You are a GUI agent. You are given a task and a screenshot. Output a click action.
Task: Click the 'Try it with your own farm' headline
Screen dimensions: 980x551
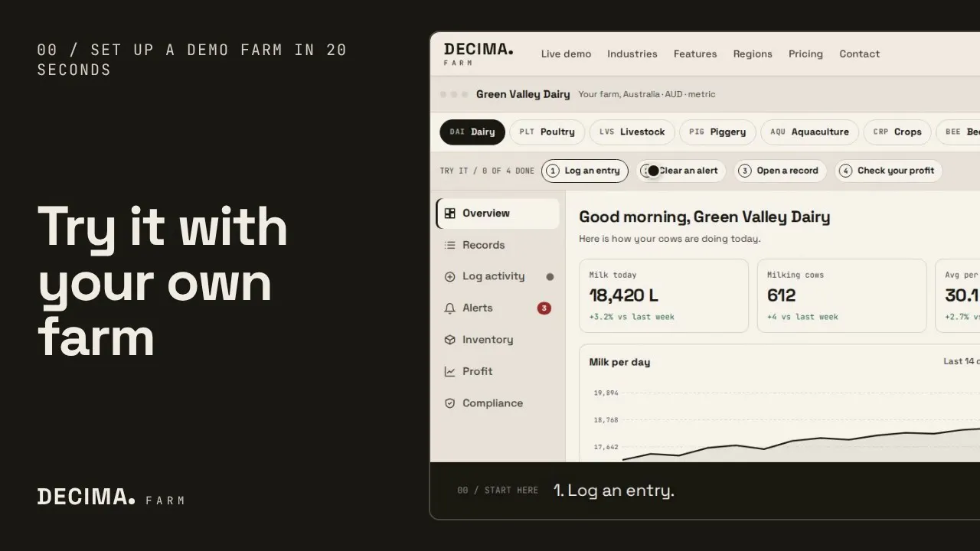click(x=162, y=282)
